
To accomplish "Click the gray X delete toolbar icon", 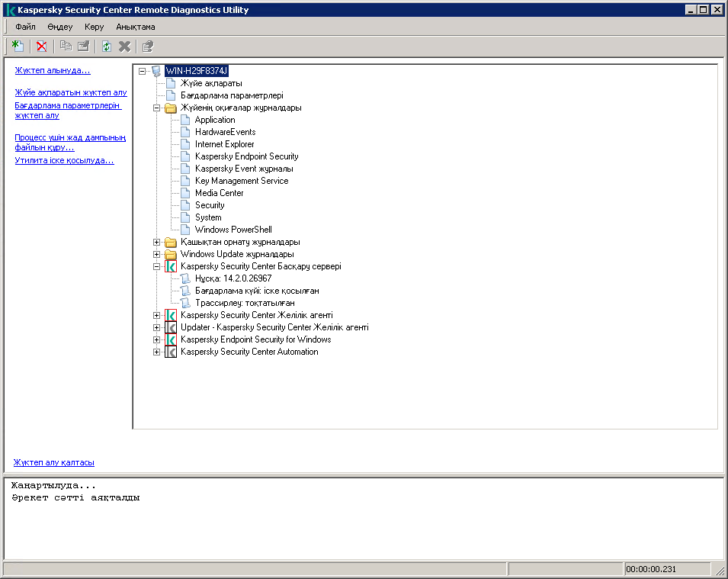I will [x=124, y=47].
